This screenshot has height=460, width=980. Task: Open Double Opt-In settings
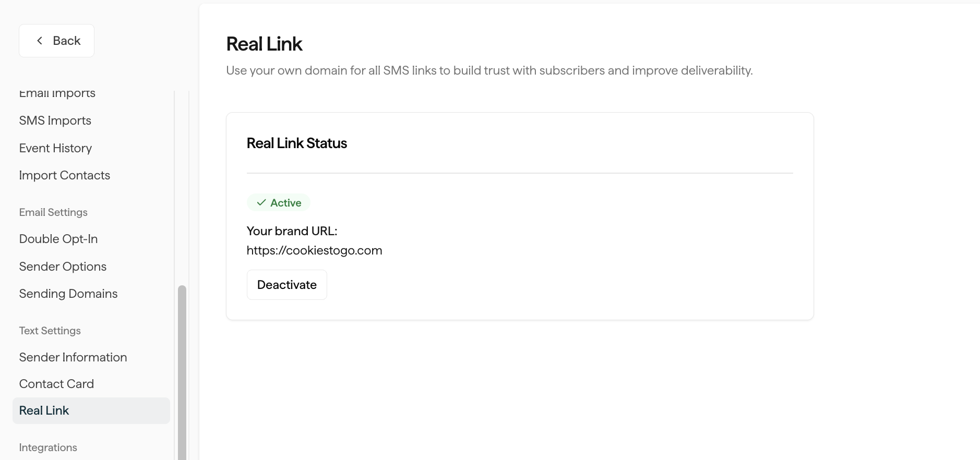[x=58, y=239]
